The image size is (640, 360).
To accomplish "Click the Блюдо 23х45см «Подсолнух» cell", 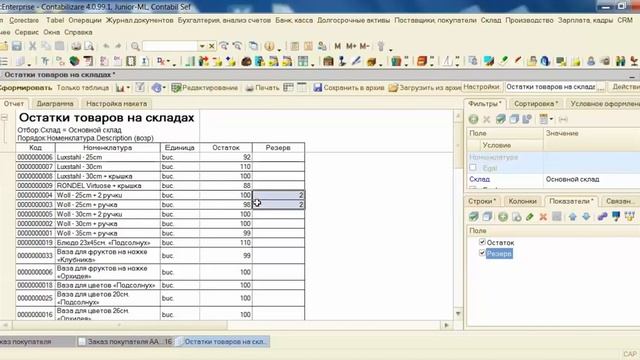I will tap(108, 242).
